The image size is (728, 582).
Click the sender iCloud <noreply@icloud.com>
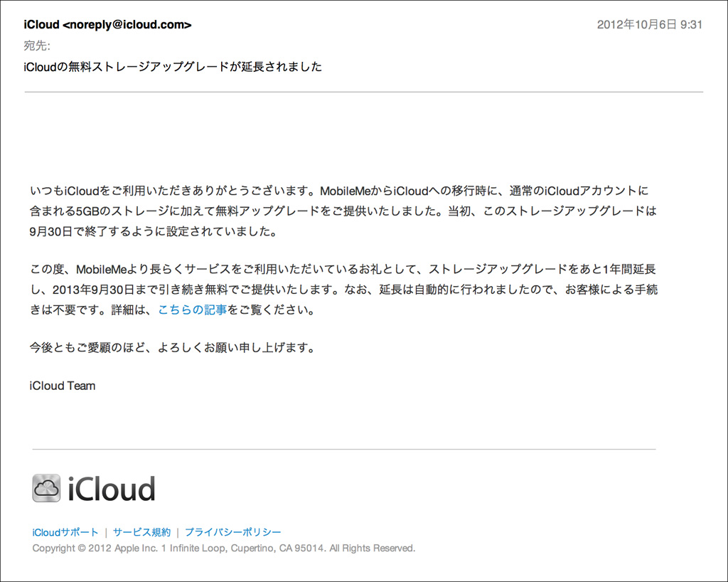(x=108, y=25)
